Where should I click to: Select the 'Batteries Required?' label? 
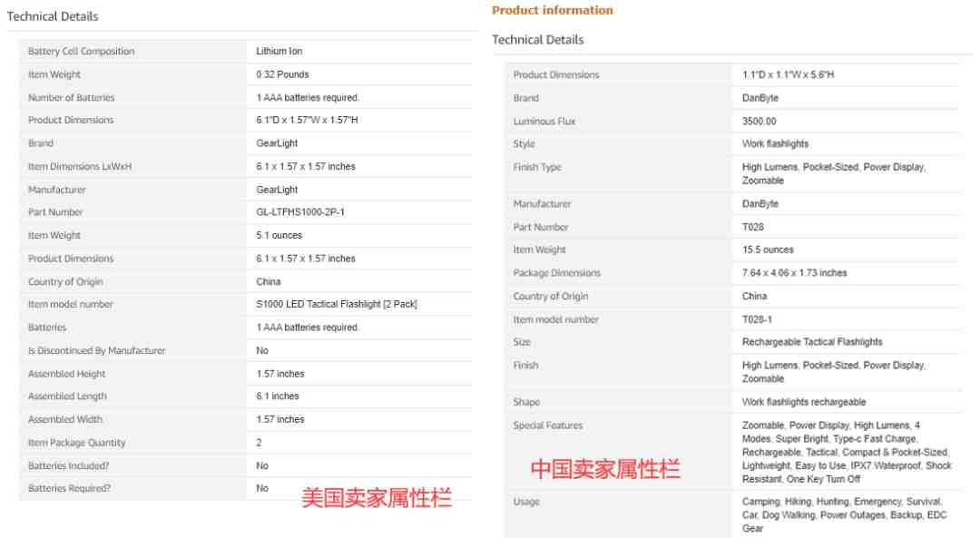69,488
